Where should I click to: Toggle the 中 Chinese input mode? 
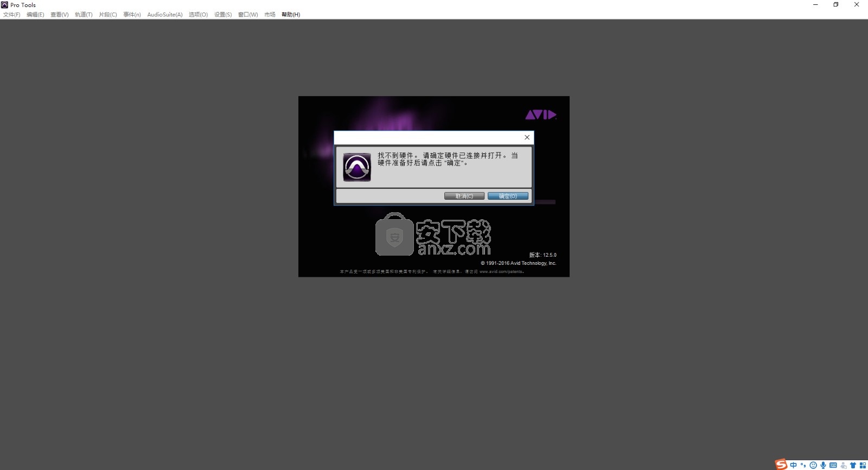click(794, 465)
